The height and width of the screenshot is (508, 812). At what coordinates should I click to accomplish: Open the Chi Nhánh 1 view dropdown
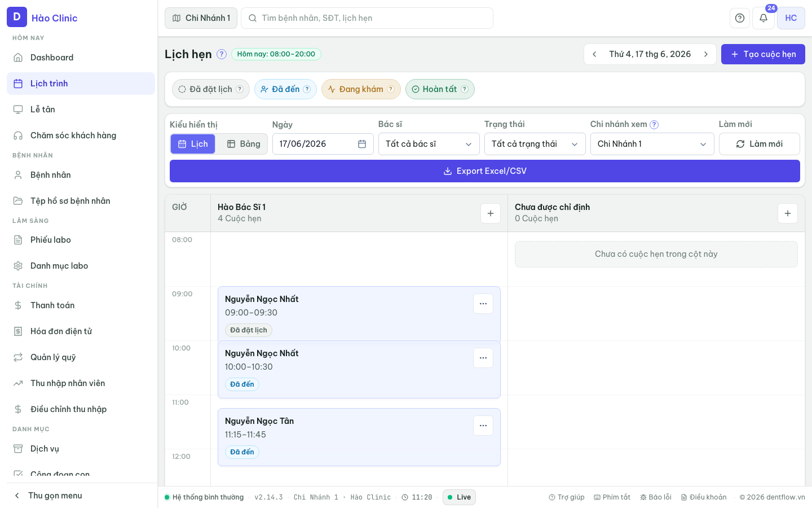(x=652, y=144)
